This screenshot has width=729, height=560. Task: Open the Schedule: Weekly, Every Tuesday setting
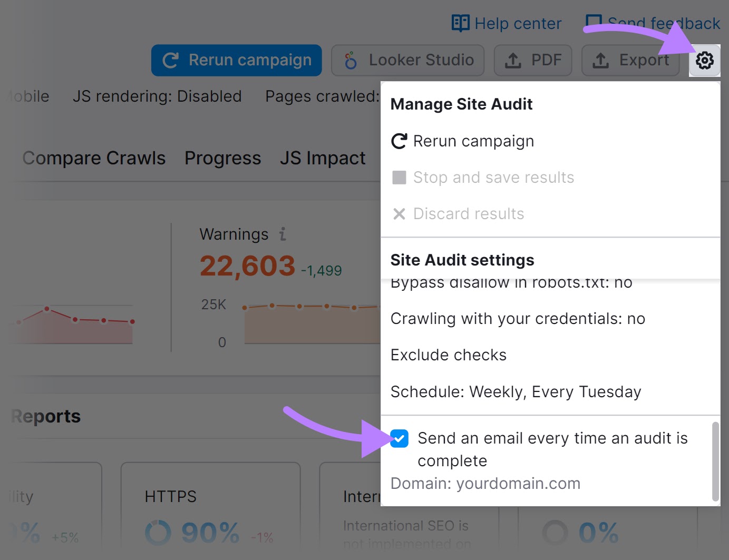coord(516,391)
